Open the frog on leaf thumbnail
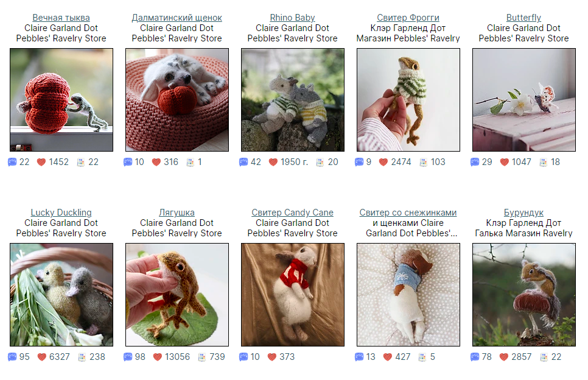Screen dimensions: 588x380 (x=177, y=295)
